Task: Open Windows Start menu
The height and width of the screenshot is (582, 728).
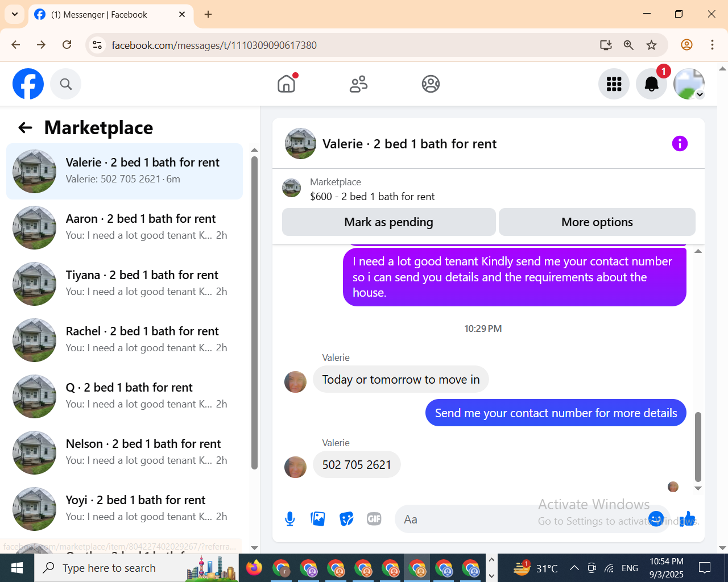Action: pyautogui.click(x=17, y=568)
